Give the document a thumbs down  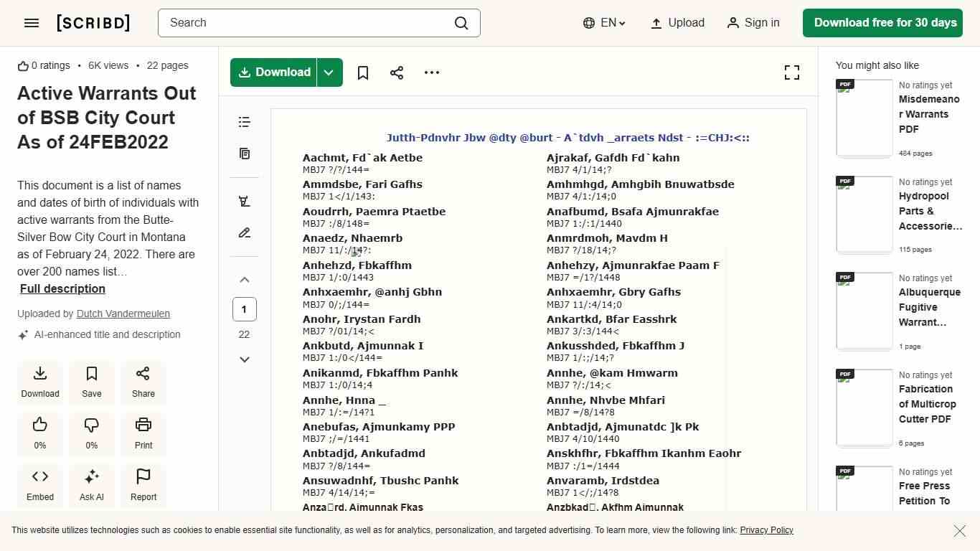pyautogui.click(x=91, y=433)
